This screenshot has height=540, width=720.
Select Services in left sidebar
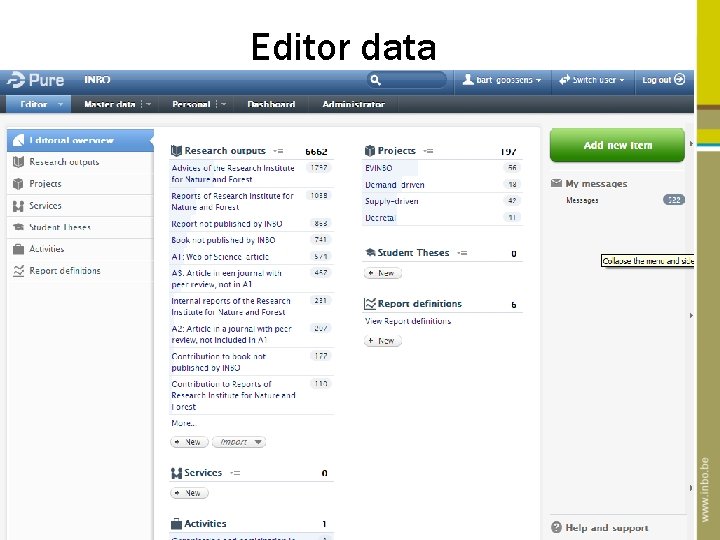(80, 206)
